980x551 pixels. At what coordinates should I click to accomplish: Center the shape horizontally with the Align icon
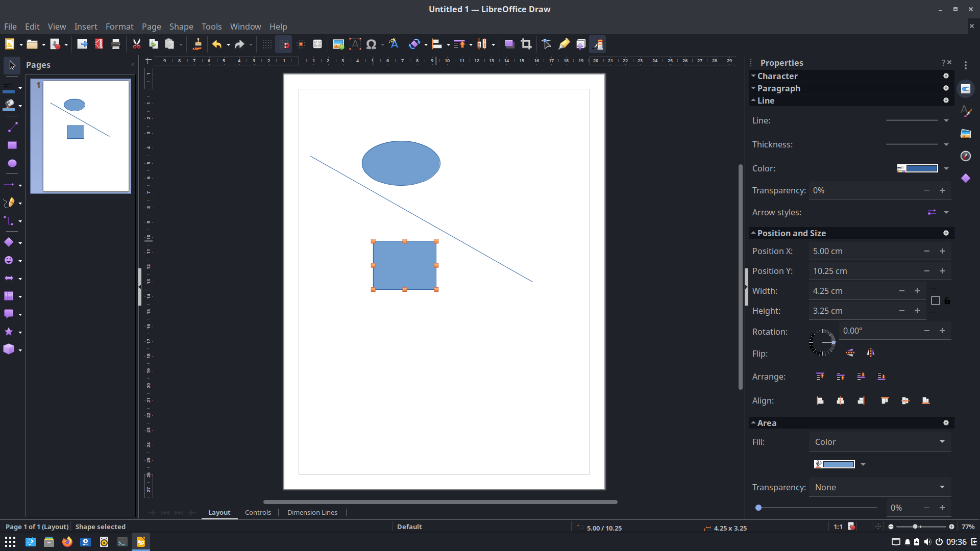pyautogui.click(x=841, y=400)
